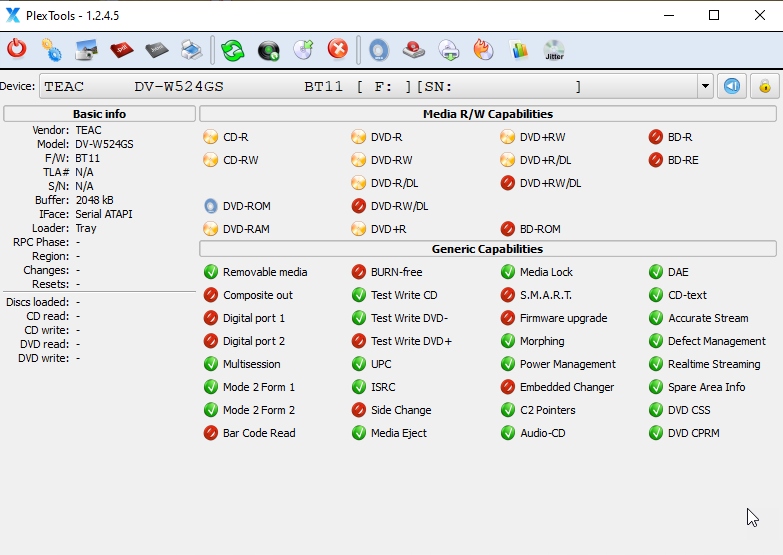Click the Power Management label
783x555 pixels.
568,364
